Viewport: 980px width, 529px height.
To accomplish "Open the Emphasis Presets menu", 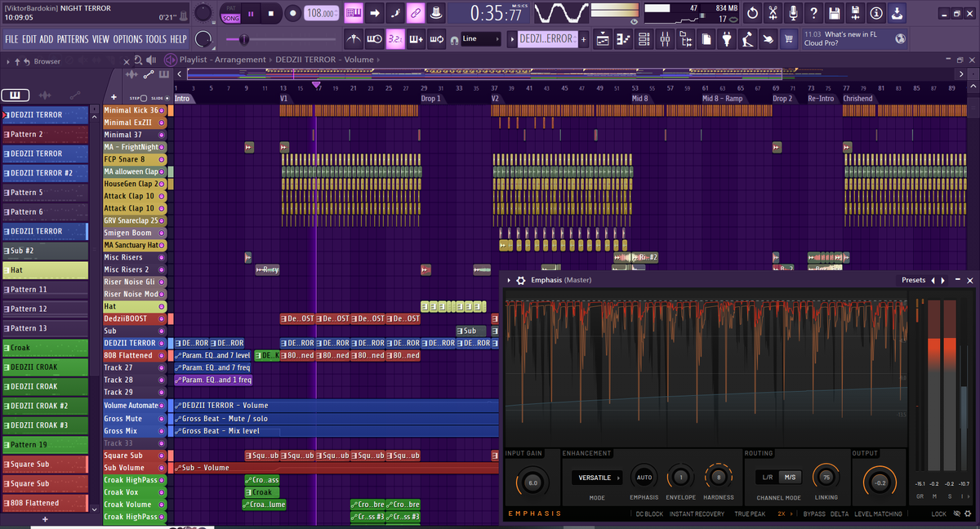I will point(913,280).
